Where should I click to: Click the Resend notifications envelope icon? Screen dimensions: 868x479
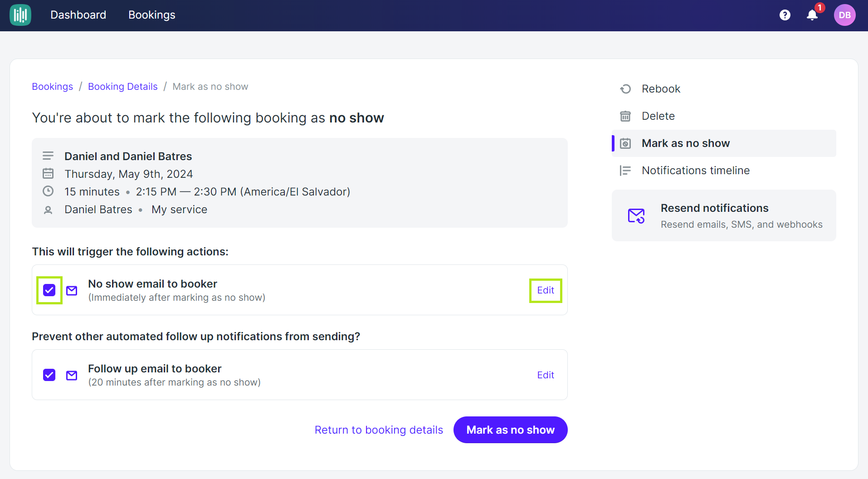point(636,216)
